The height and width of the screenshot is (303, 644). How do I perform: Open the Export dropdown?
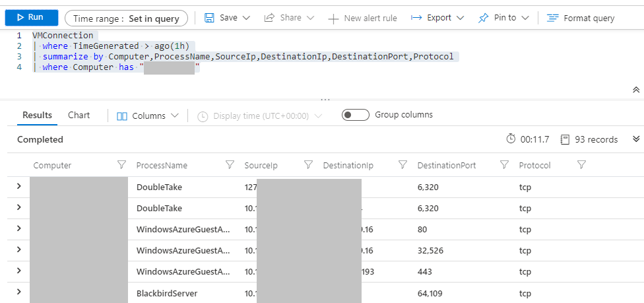437,18
